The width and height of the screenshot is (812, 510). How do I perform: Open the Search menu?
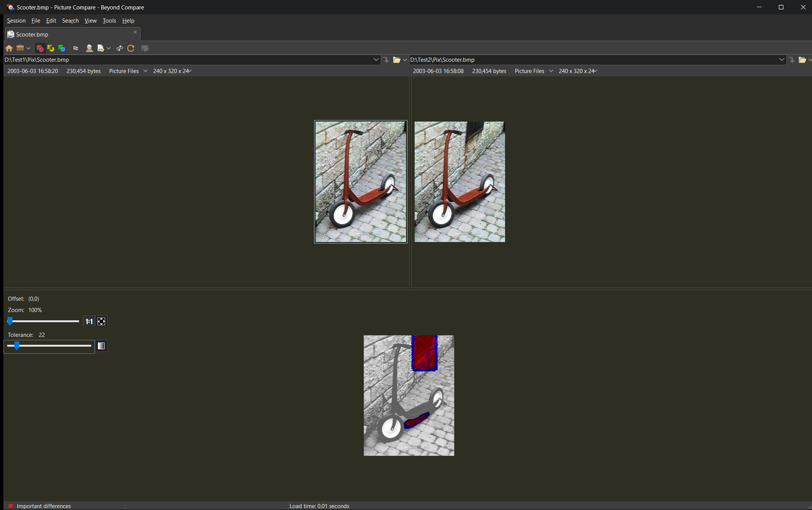[x=70, y=21]
